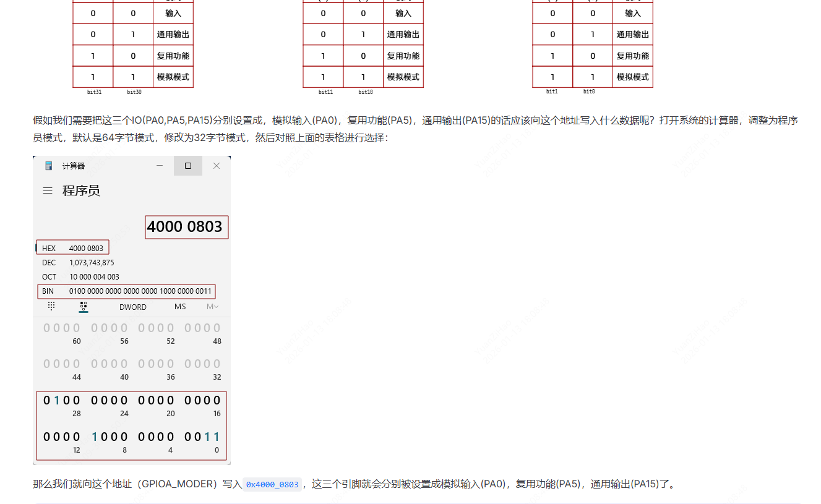Open the DWORD word size dropdown
Screen dimensions: 821x504
tap(132, 306)
